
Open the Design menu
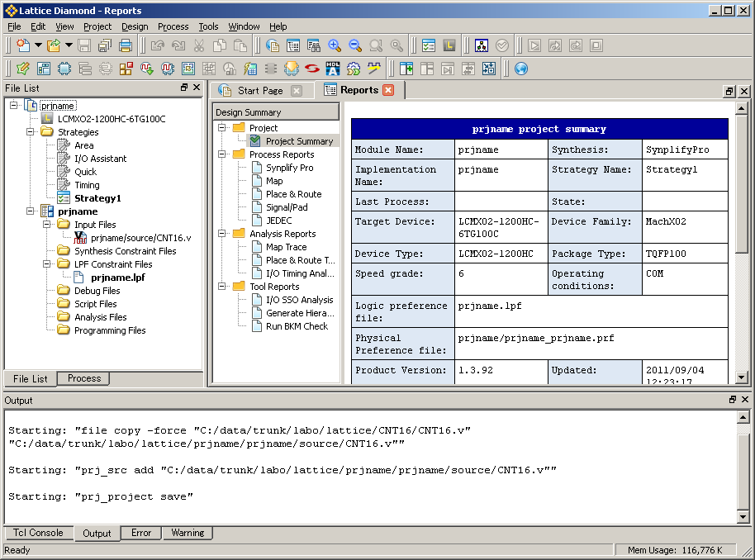pyautogui.click(x=135, y=26)
